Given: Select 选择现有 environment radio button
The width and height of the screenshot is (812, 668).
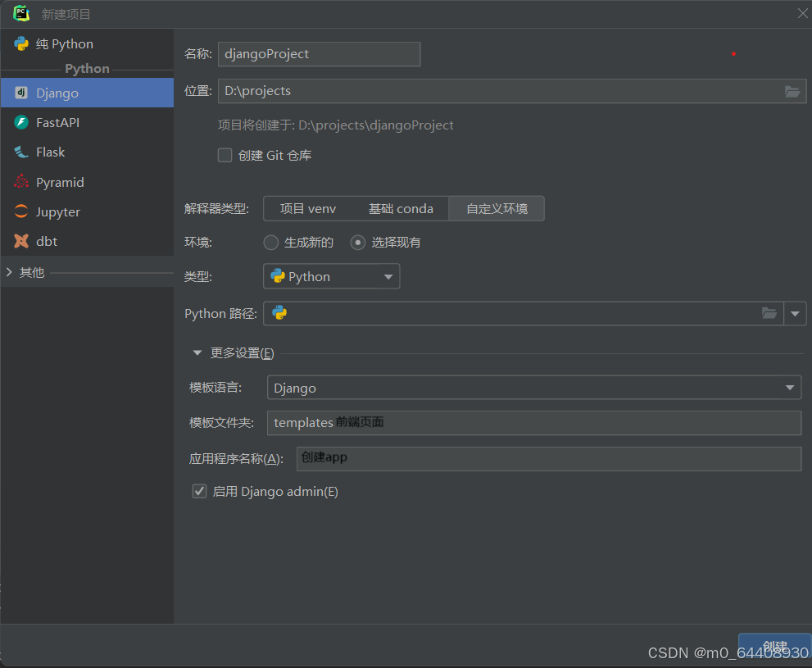Looking at the screenshot, I should 358,243.
